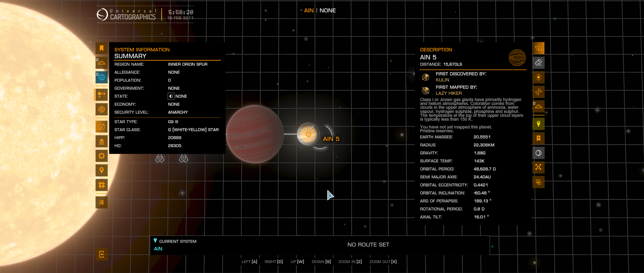Click the first mapped by icon
Image resolution: width=644 pixels, height=273 pixels.
click(426, 90)
